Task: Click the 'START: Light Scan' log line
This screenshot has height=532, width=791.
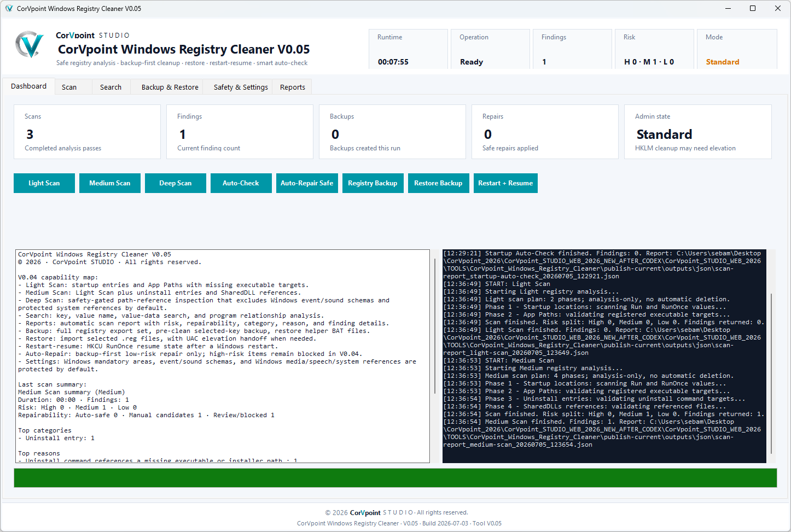Action: (497, 284)
